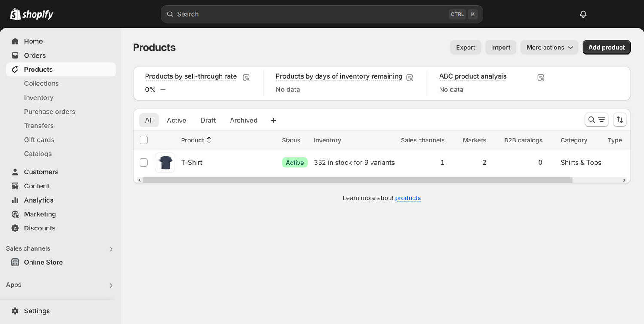Screen dimensions: 644x324
Task: Switch to the Draft tab
Action: coord(208,120)
